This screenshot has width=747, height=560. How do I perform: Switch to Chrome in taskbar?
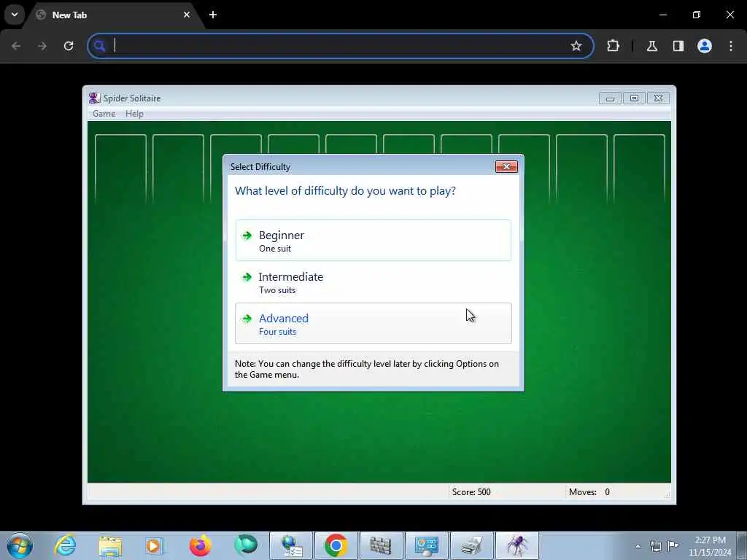point(336,545)
